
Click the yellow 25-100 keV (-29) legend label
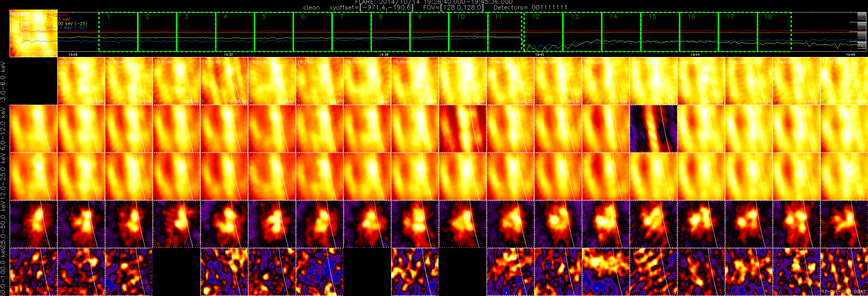coord(67,24)
